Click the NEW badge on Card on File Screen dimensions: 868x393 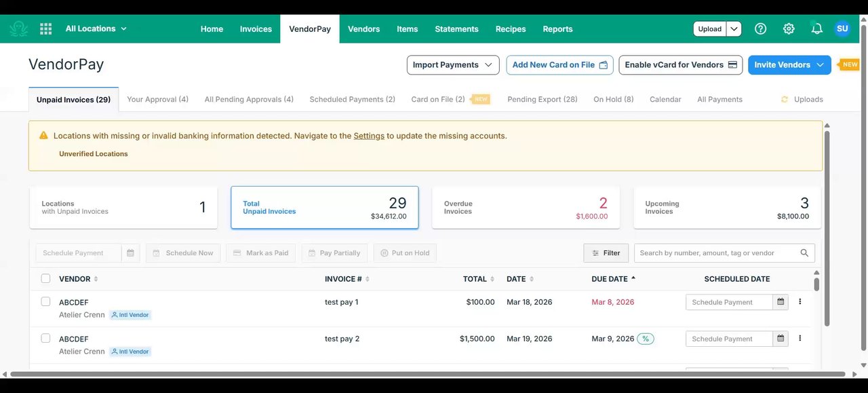tap(480, 99)
